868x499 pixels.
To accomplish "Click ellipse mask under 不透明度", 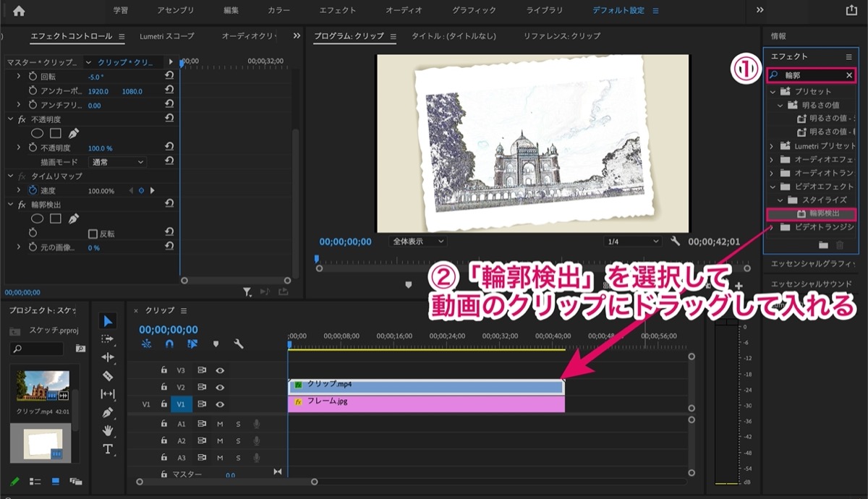I will point(37,133).
